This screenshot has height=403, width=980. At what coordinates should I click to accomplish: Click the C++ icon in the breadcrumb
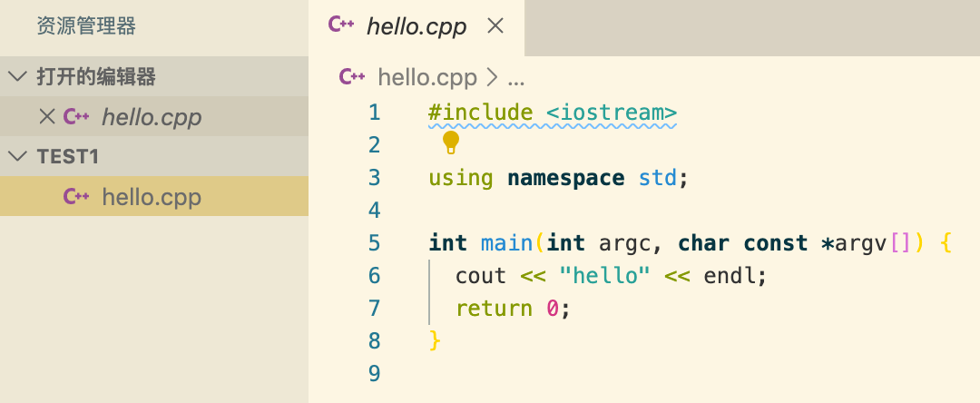click(x=352, y=77)
